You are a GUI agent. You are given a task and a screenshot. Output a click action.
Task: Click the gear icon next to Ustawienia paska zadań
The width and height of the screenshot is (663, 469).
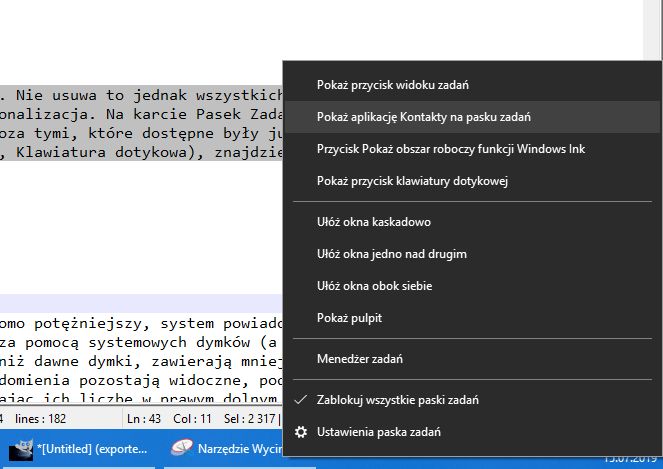coord(301,432)
